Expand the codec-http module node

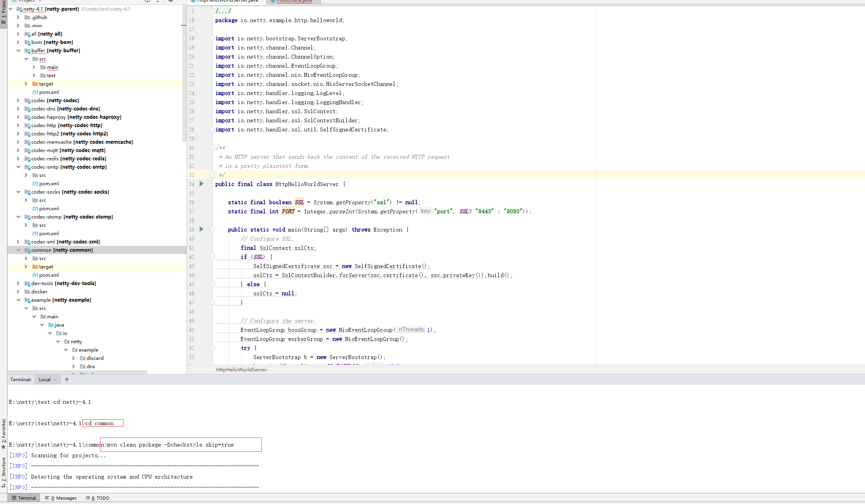pos(18,125)
